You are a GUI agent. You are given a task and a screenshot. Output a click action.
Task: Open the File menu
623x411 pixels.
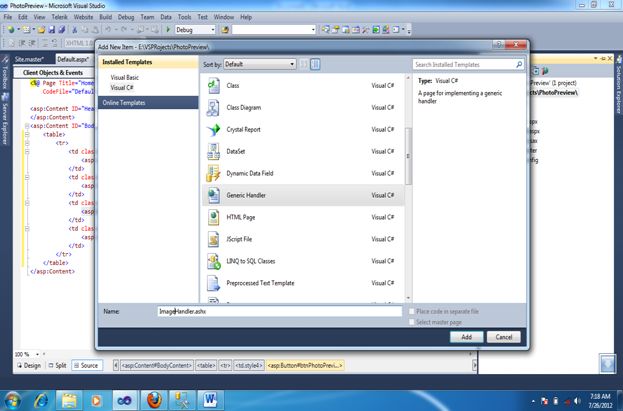point(8,17)
